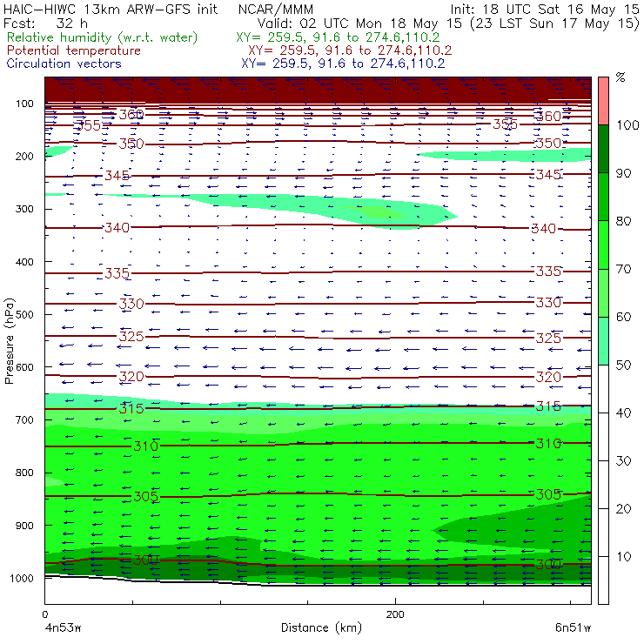Click the 'Circulation vectors' legend label
Image resolution: width=644 pixels, height=644 pixels.
tap(64, 64)
